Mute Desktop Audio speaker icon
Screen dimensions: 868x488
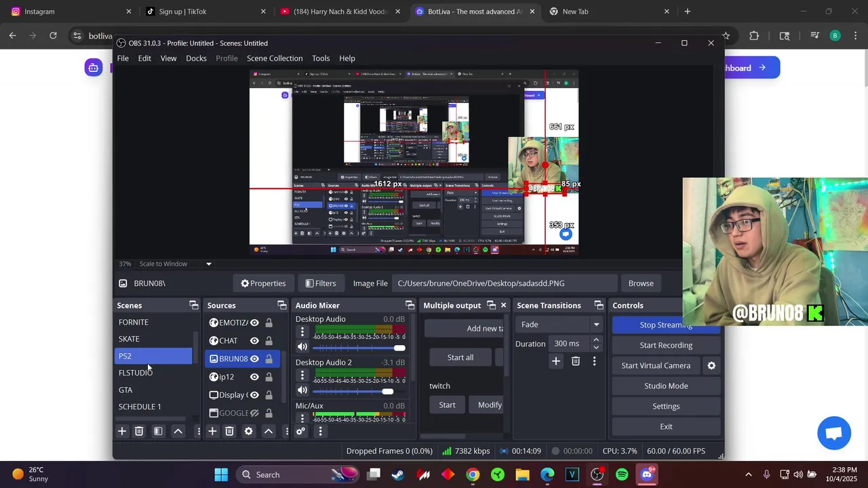[302, 347]
